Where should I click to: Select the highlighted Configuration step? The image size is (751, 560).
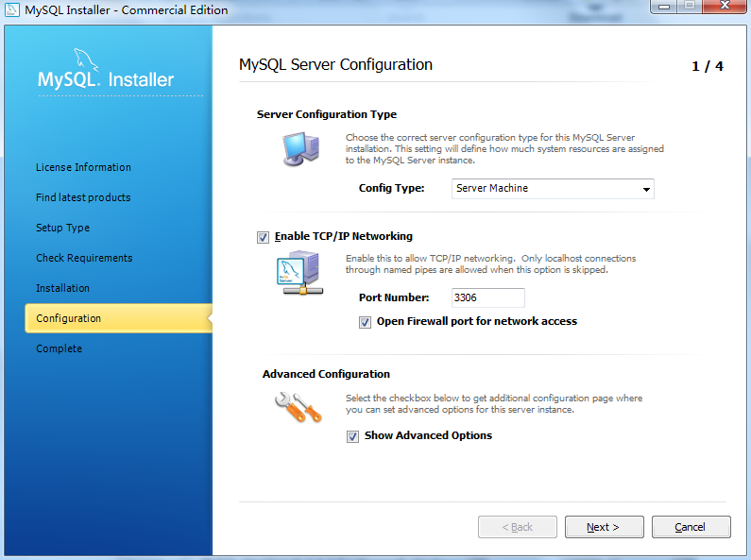tap(118, 318)
